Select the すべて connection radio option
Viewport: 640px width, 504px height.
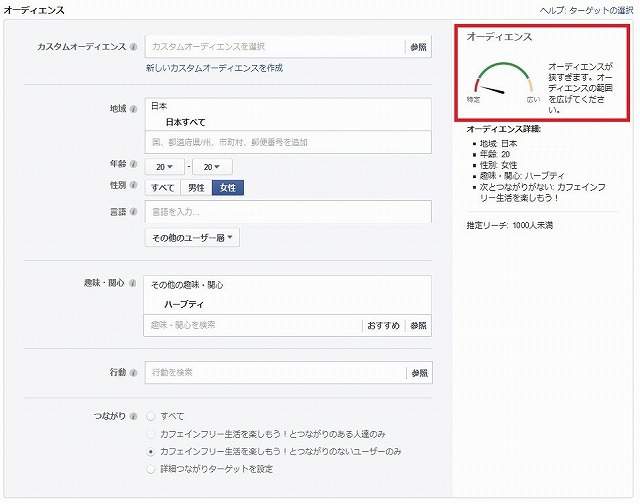[151, 416]
